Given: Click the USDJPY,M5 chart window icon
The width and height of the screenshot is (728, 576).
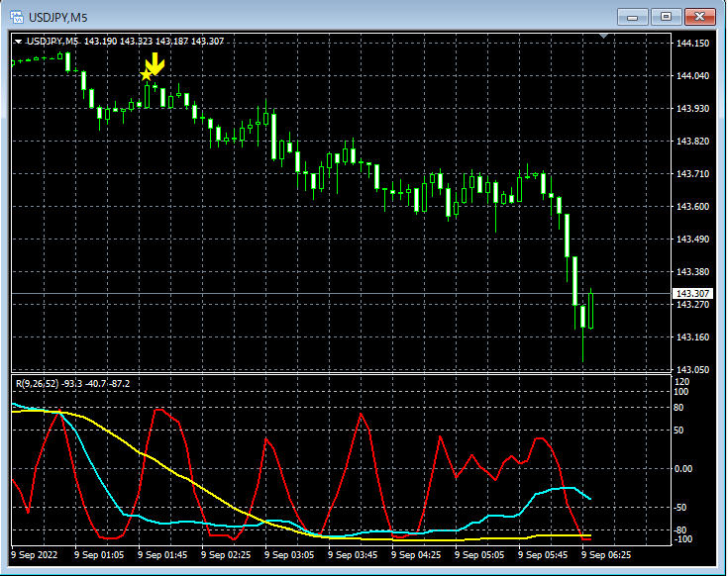Looking at the screenshot, I should coord(17,18).
